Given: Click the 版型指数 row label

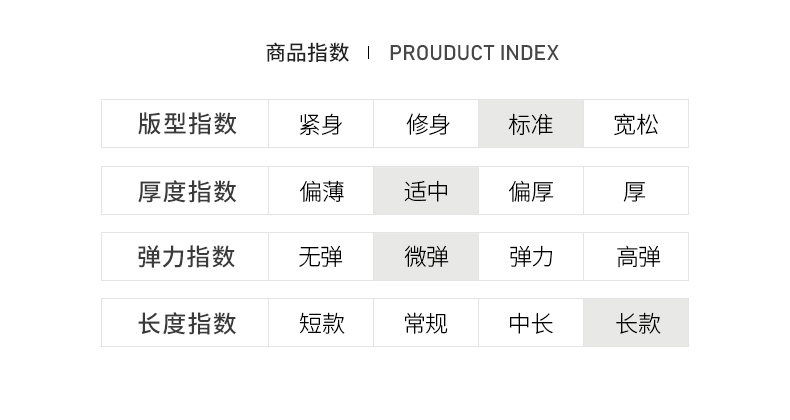Looking at the screenshot, I should click(x=187, y=124).
